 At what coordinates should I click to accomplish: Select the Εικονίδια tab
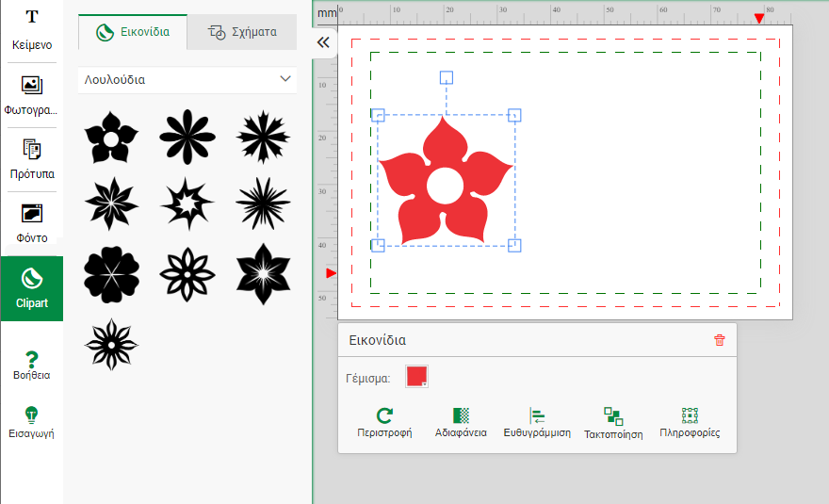click(133, 32)
